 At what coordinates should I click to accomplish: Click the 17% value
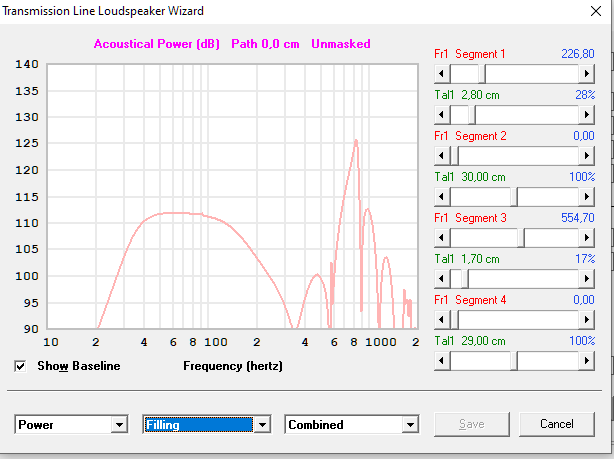tap(585, 259)
